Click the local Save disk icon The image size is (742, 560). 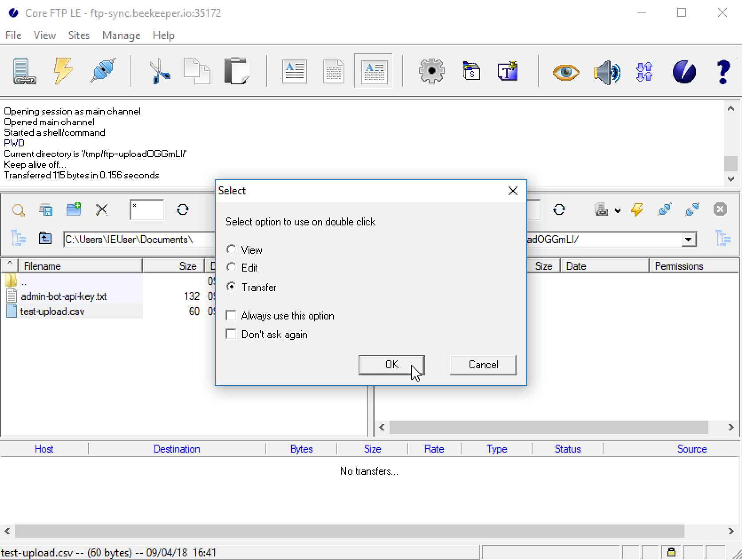tap(46, 209)
